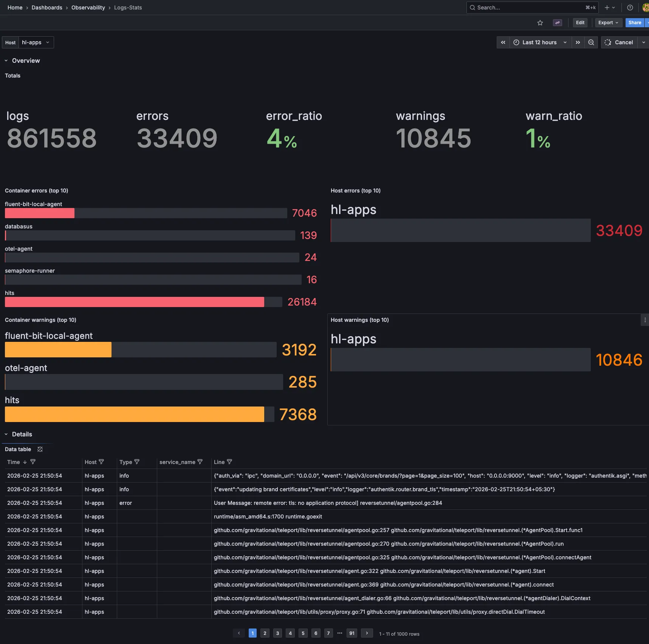The image size is (649, 644).
Task: Click the zoom out time range icon
Action: [x=591, y=42]
